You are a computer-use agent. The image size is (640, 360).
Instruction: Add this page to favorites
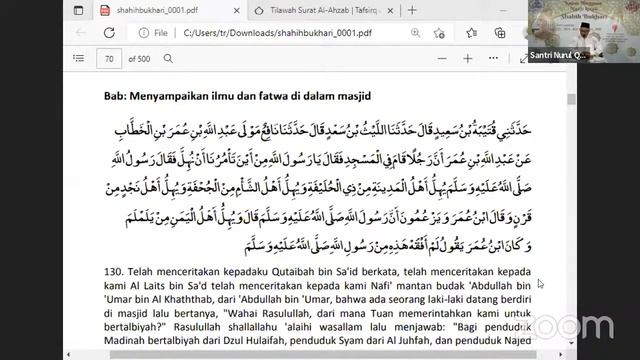(439, 33)
